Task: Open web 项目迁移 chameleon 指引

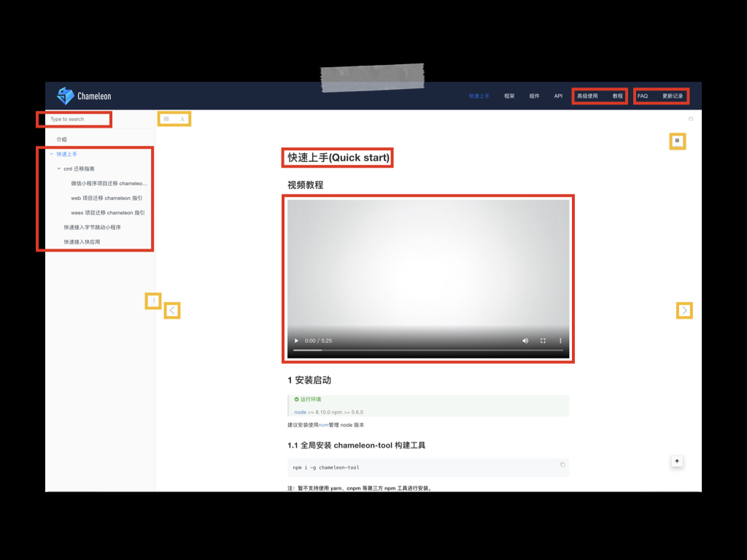Action: pyautogui.click(x=107, y=198)
